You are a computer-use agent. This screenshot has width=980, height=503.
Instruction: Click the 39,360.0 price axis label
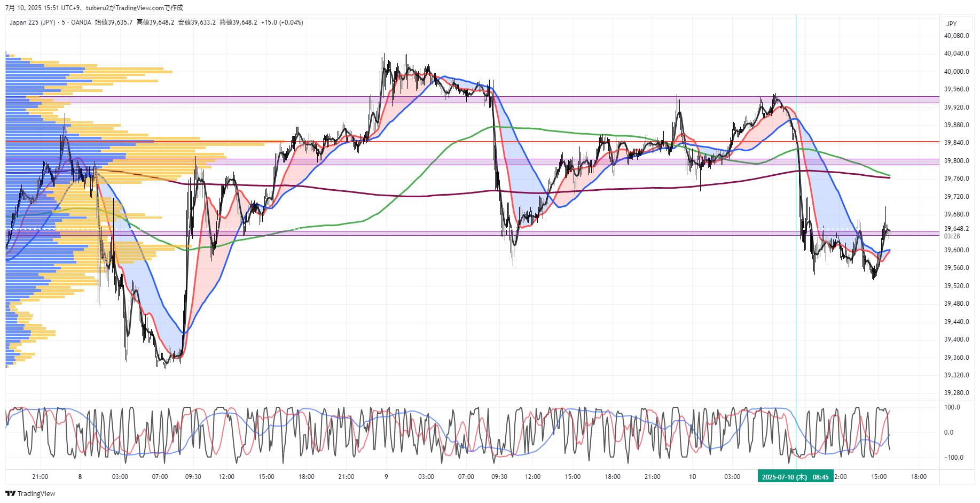pyautogui.click(x=957, y=358)
